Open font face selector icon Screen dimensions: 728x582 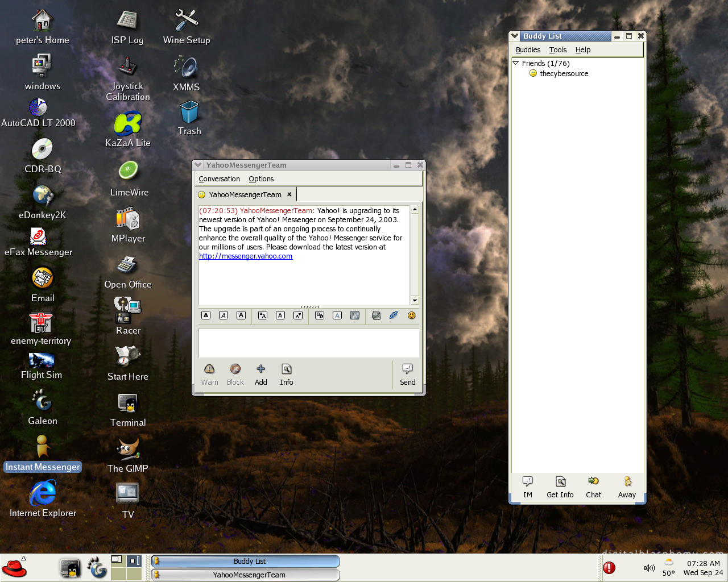(x=320, y=315)
